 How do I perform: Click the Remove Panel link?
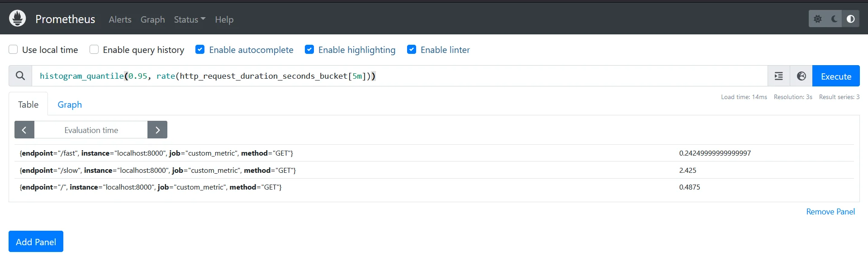coord(830,211)
